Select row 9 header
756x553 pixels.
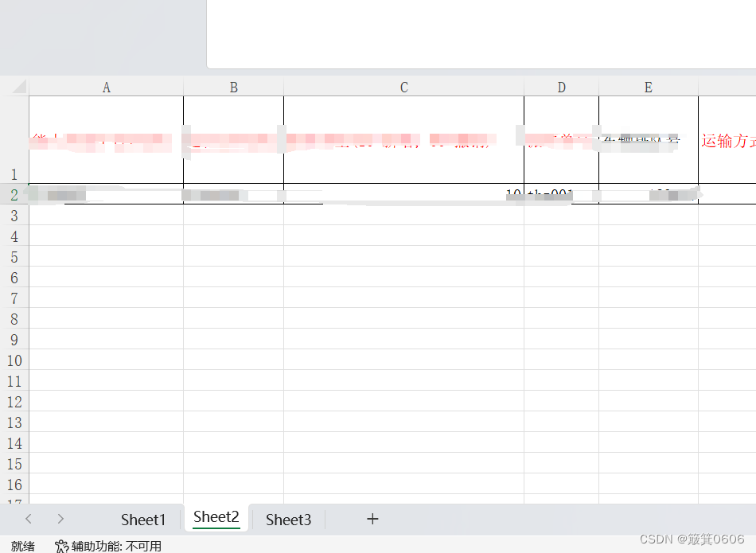tap(14, 340)
